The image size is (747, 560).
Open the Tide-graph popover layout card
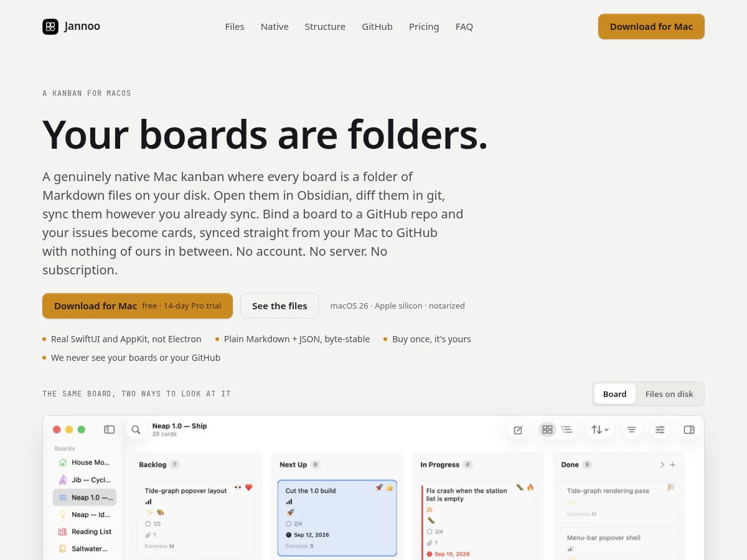(x=197, y=518)
